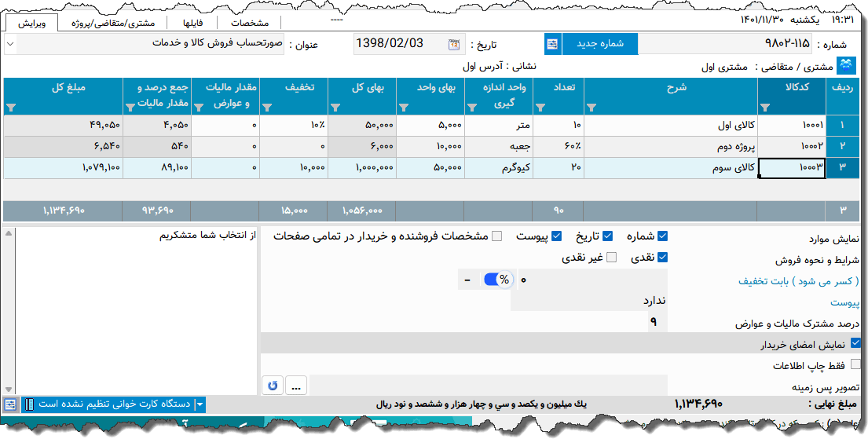
Task: Uncheck the نقدی sale checkbox
Action: (663, 258)
